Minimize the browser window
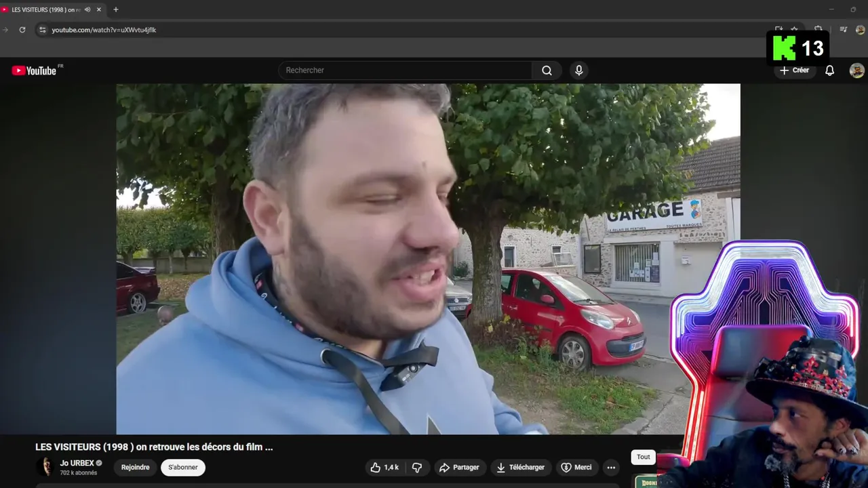Viewport: 868px width, 488px height. (x=831, y=9)
